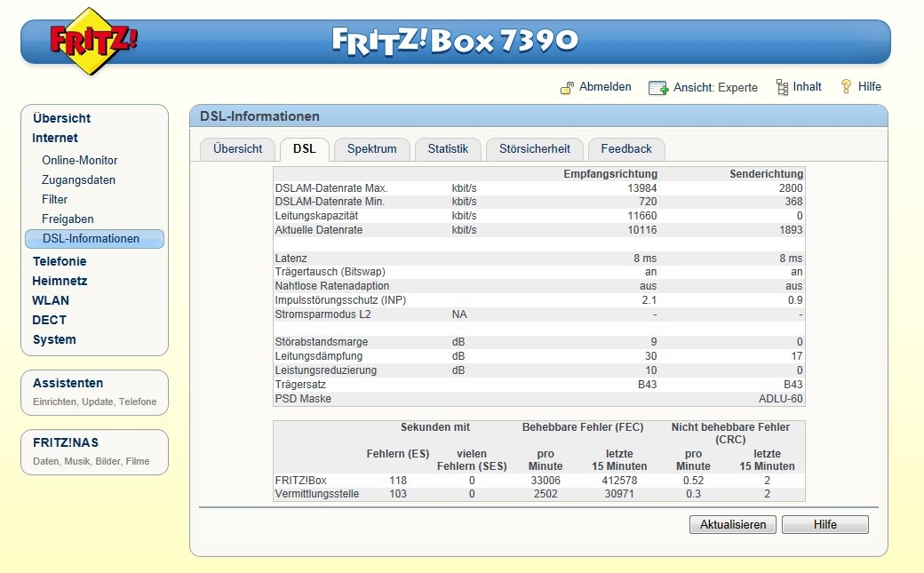The image size is (924, 573).
Task: Click the FRITZ! logo icon
Action: click(x=92, y=41)
